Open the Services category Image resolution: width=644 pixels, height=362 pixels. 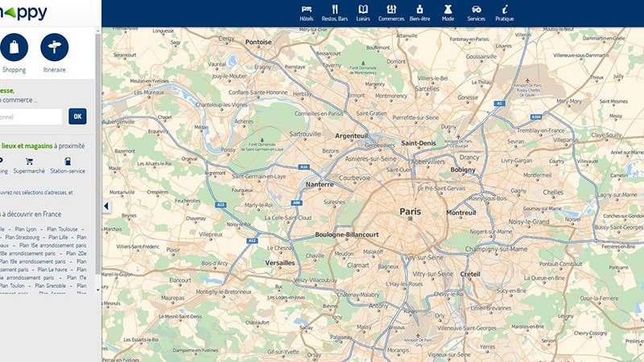tap(476, 13)
